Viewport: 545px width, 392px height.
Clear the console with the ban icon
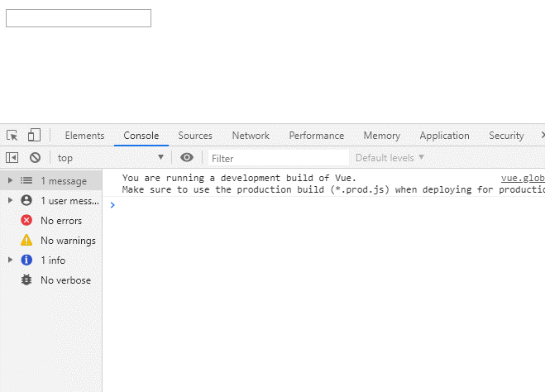tap(35, 158)
